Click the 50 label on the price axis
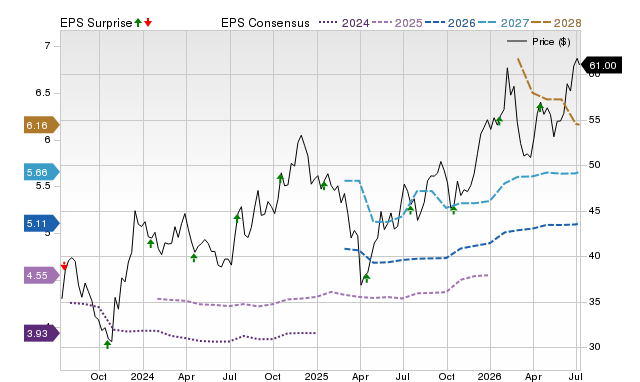This screenshot has height=382, width=640. click(x=594, y=165)
